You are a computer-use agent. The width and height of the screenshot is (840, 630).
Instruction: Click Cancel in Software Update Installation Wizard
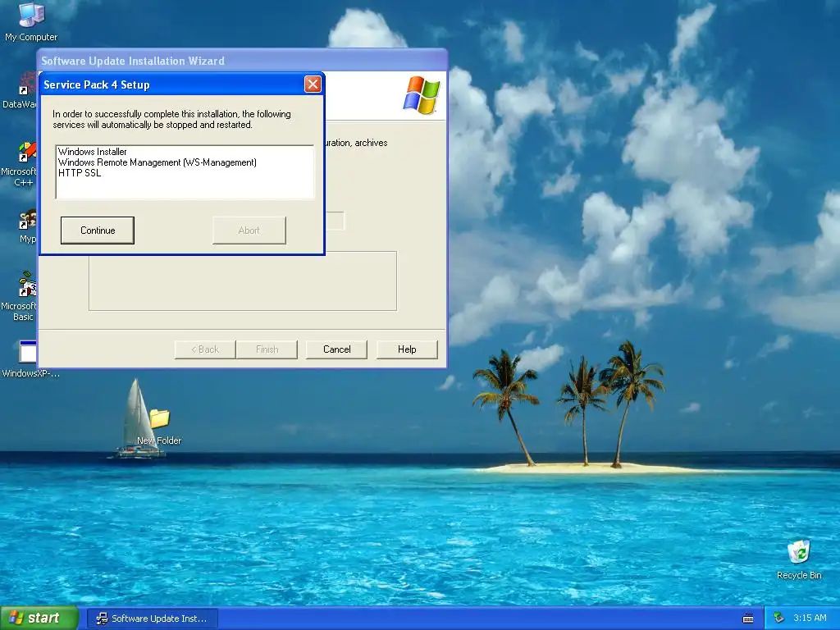(336, 349)
